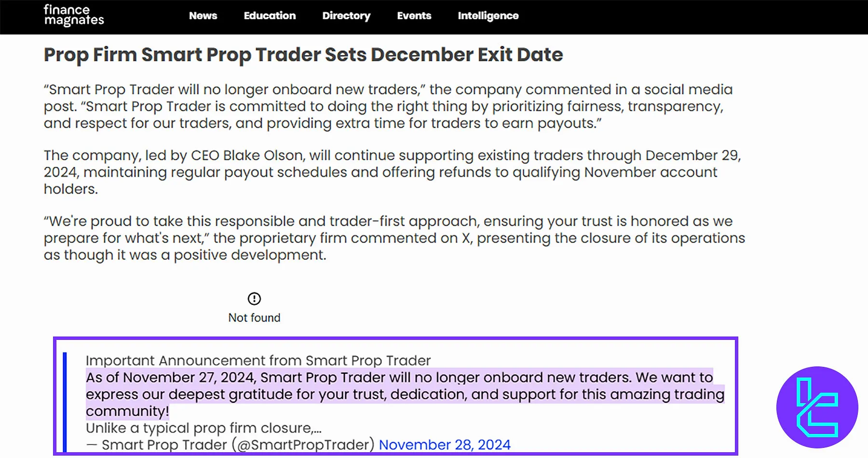Click the 'Not found' placeholder text

(x=254, y=317)
